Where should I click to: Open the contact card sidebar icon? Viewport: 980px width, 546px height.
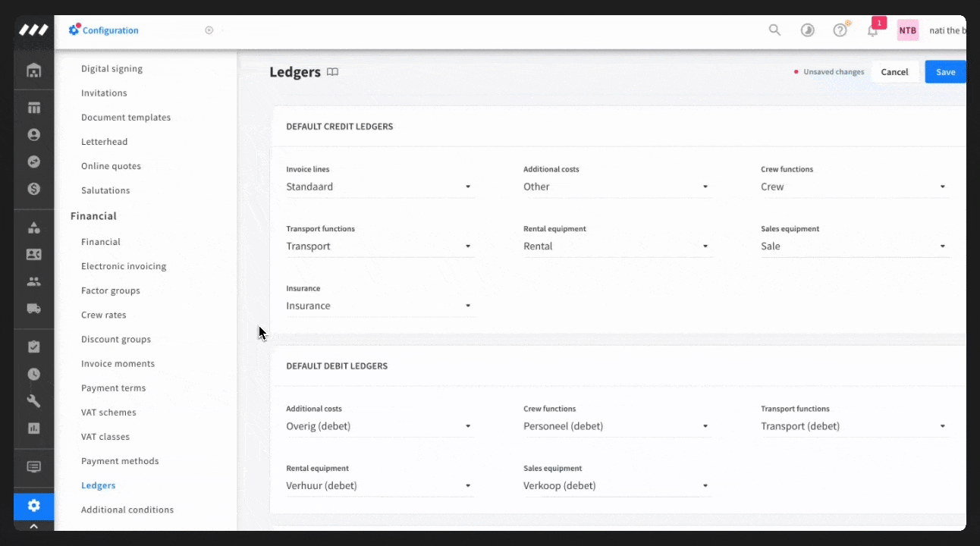pyautogui.click(x=33, y=255)
